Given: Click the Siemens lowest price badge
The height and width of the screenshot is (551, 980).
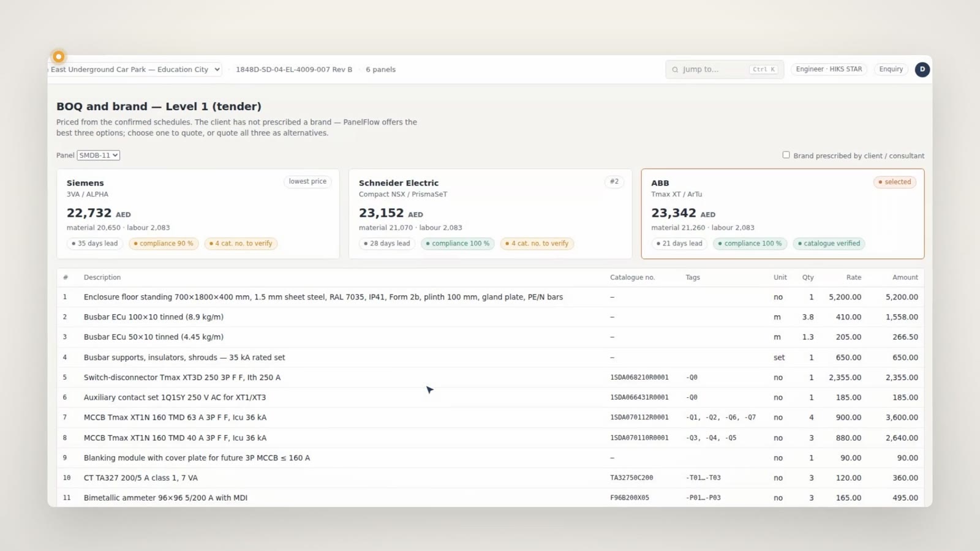Looking at the screenshot, I should pos(307,182).
